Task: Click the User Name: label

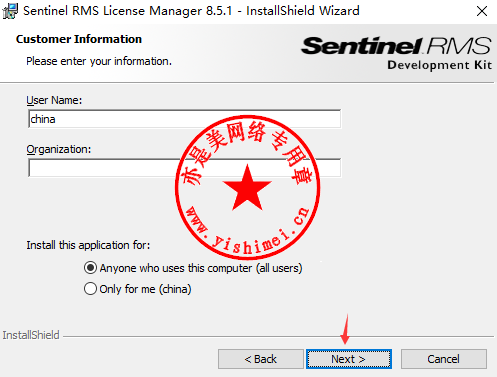Action: [x=54, y=100]
